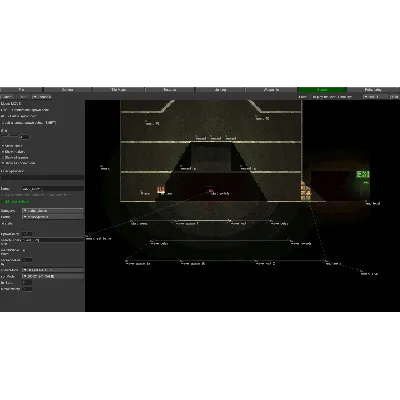Open the dropdown directly below the Category dropdown
Screen dimensions: 400x400
point(53,217)
